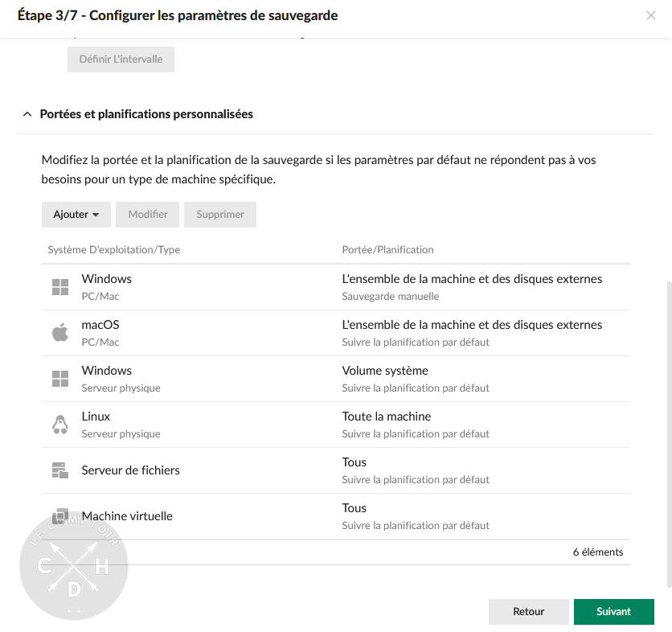Click the Apple icon beside macOS
The width and height of the screenshot is (672, 632).
coord(60,332)
